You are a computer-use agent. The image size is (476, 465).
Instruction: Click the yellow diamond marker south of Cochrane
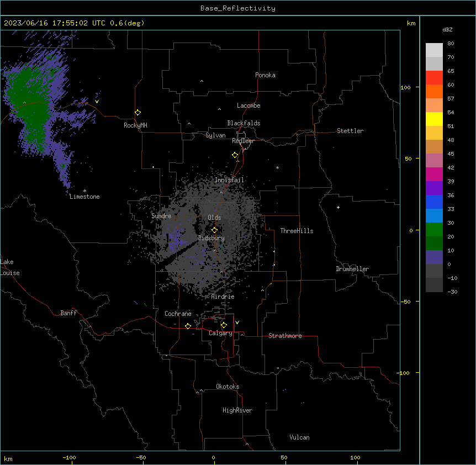coord(188,326)
